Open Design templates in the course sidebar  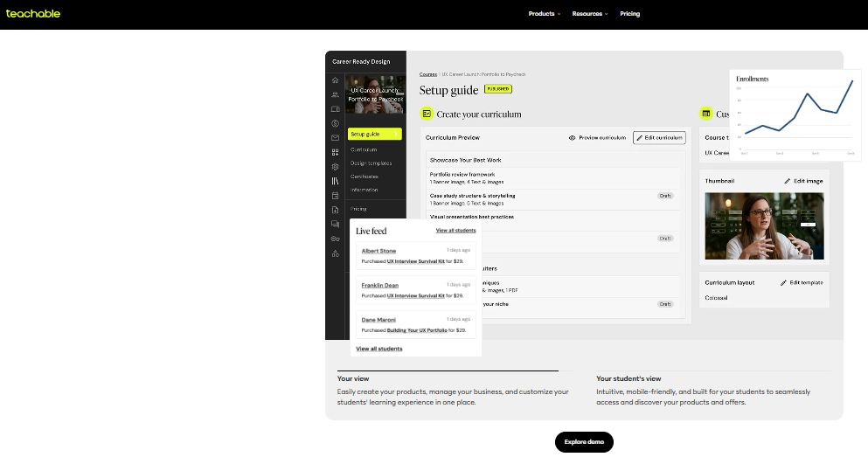pyautogui.click(x=371, y=163)
